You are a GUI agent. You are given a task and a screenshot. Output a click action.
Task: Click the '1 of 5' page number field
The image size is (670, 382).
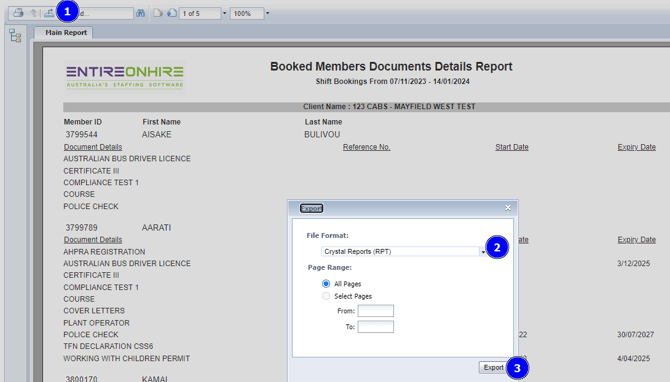click(200, 13)
